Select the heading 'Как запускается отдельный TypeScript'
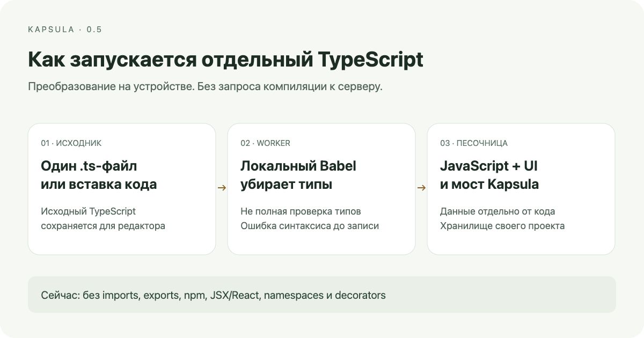 [225, 60]
